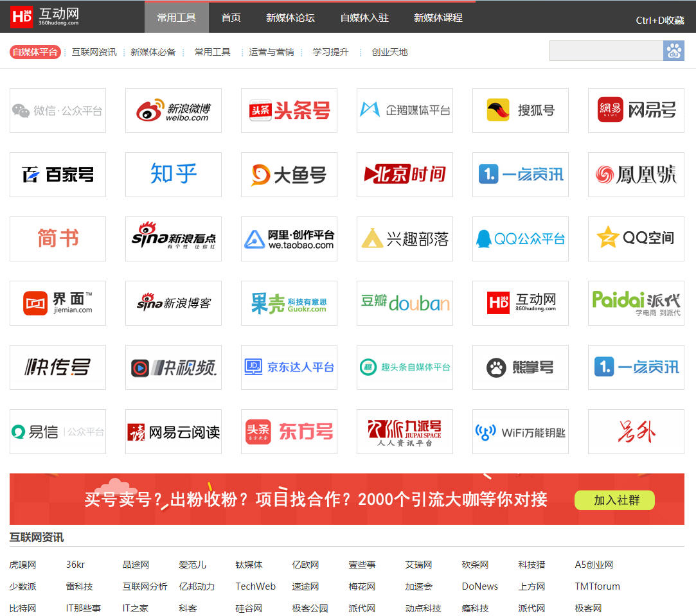Viewport: 696px width, 616px height.
Task: Open the 36kr link
Action: 75,565
